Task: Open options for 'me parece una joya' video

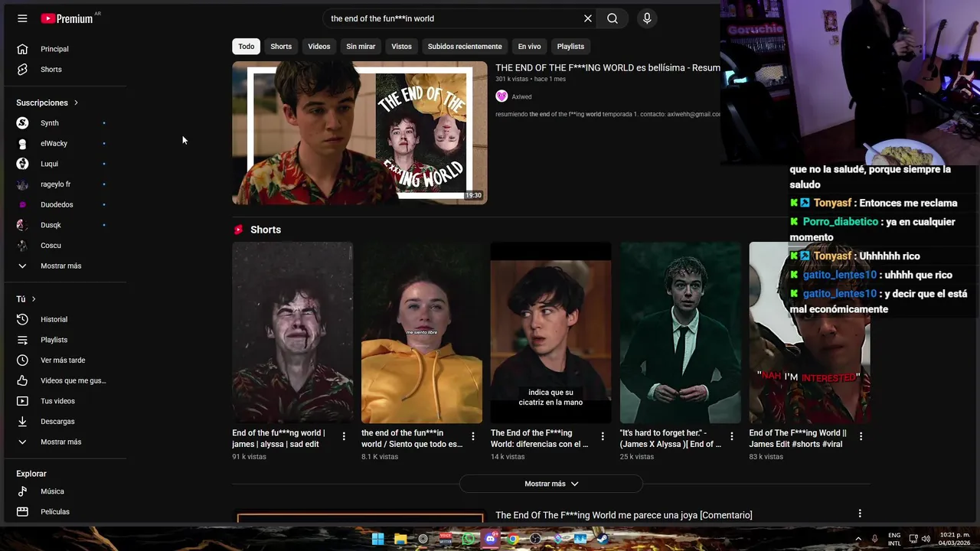Action: (x=860, y=514)
